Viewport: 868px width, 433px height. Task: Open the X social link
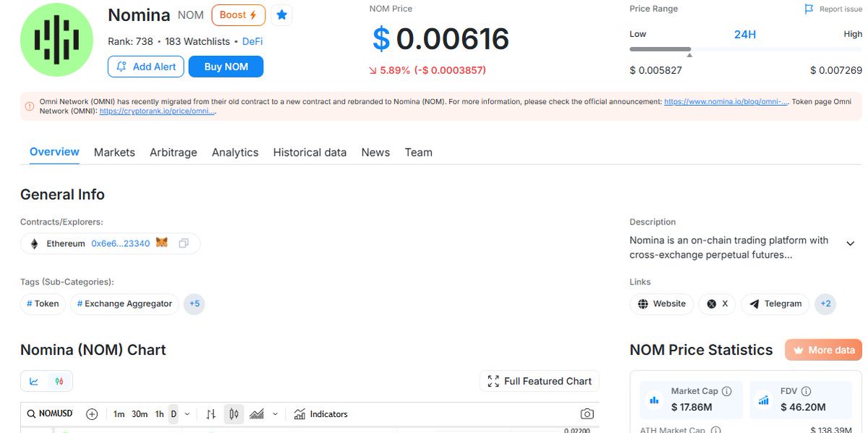(717, 304)
